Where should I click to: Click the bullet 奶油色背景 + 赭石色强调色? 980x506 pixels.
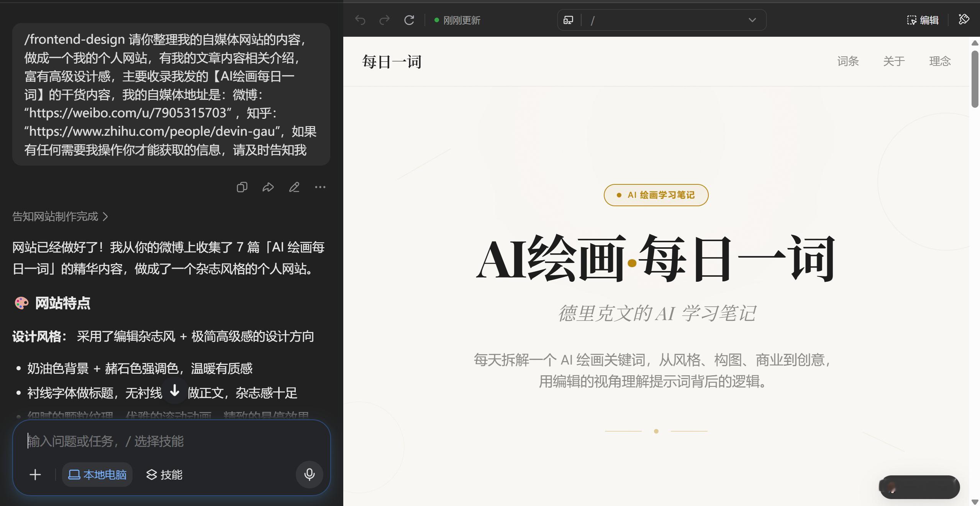[x=140, y=368]
